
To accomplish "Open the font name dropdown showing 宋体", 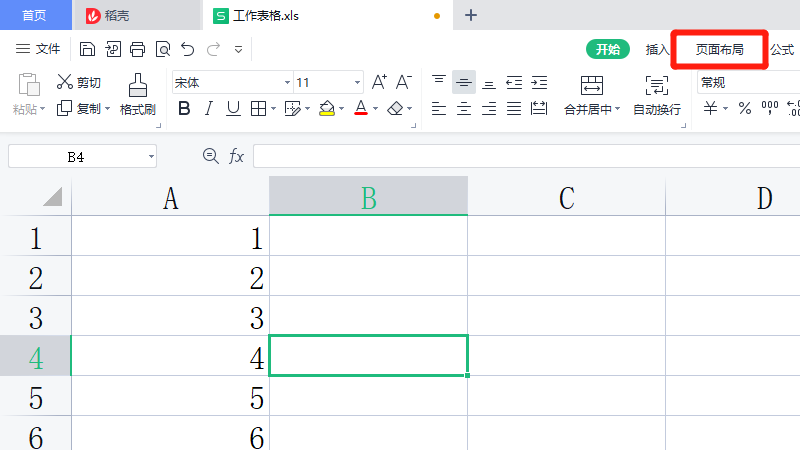I will pos(287,83).
